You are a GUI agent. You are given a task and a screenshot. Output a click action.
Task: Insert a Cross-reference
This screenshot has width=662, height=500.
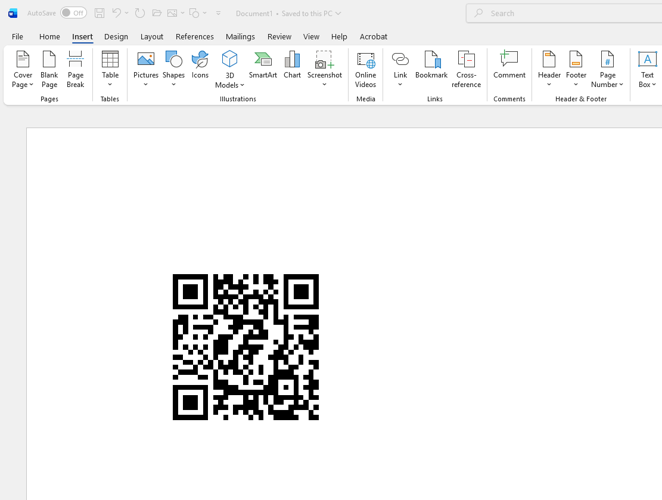click(x=466, y=69)
